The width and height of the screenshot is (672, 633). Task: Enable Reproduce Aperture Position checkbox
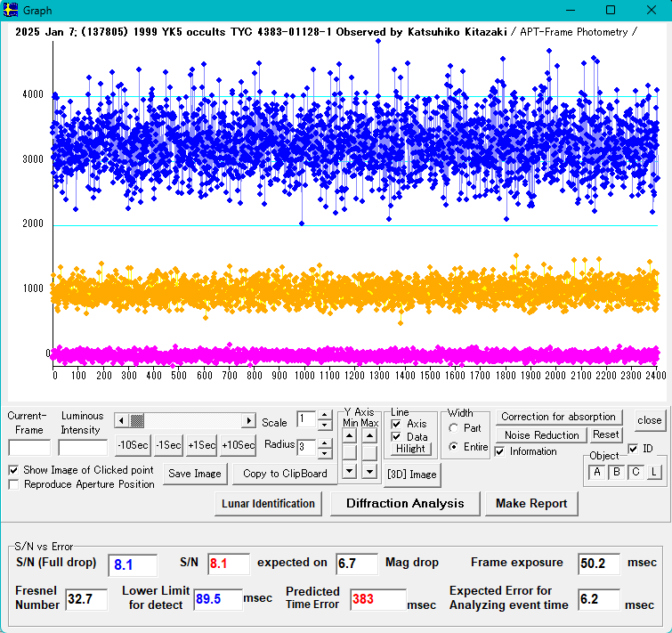tap(13, 484)
